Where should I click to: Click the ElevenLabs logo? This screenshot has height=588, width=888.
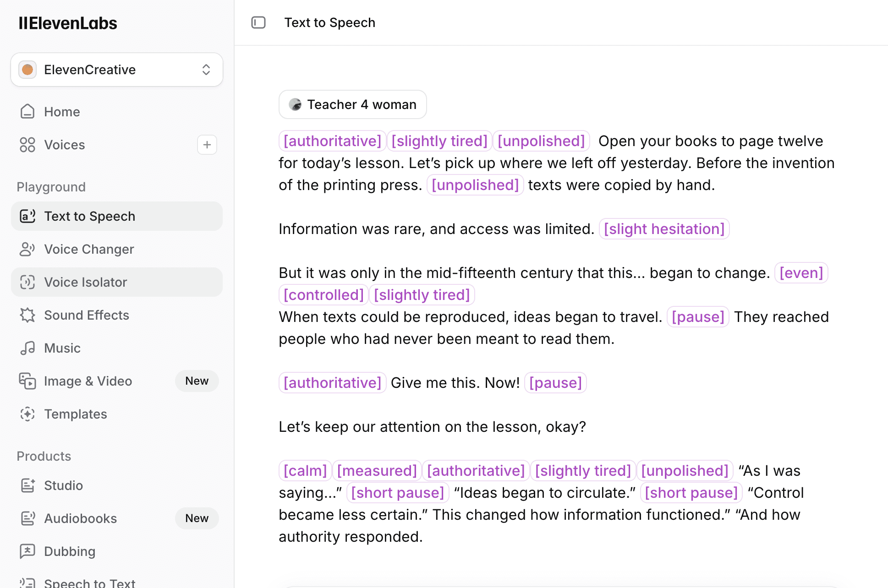(x=68, y=23)
